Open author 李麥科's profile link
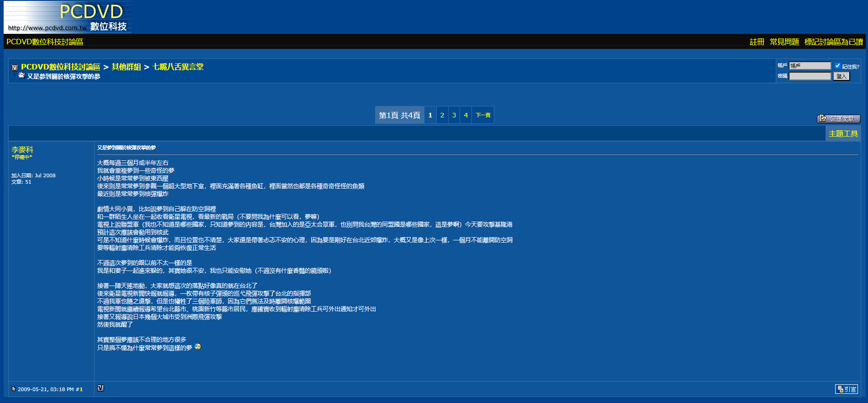The height and width of the screenshot is (403, 868). [22, 150]
